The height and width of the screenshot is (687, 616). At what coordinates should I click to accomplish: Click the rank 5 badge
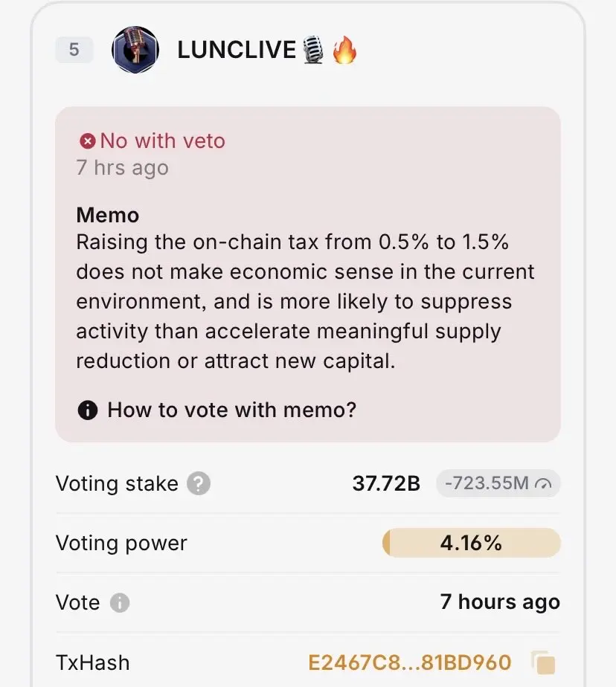pyautogui.click(x=74, y=50)
